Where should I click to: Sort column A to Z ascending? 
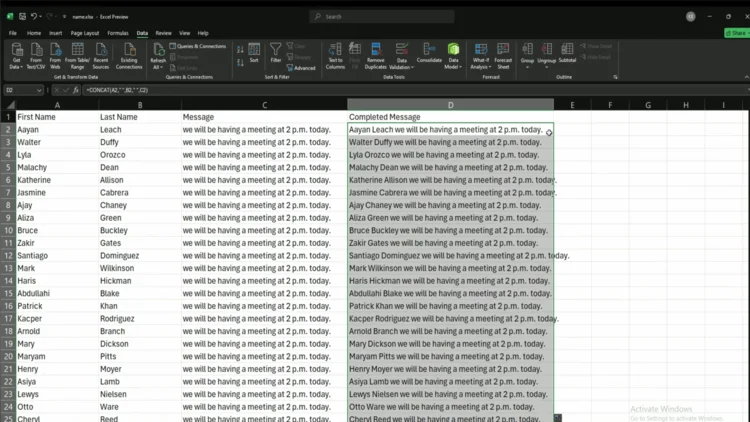coord(240,50)
